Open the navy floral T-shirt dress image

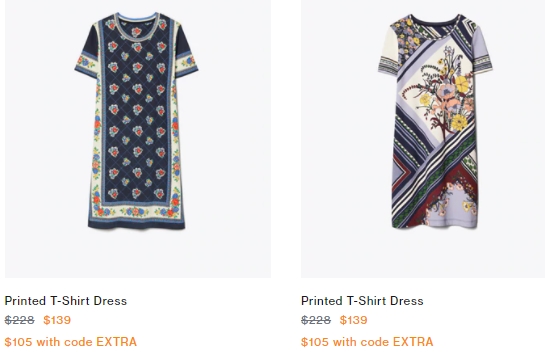pyautogui.click(x=138, y=139)
